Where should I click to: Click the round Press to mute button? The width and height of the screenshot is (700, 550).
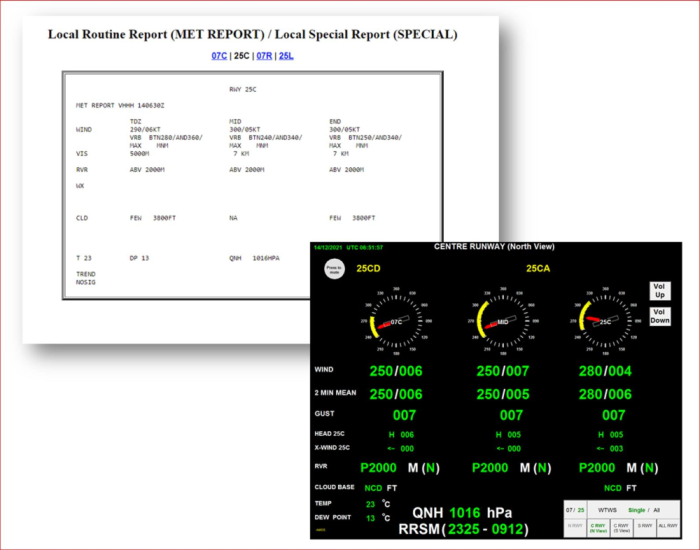pyautogui.click(x=334, y=269)
